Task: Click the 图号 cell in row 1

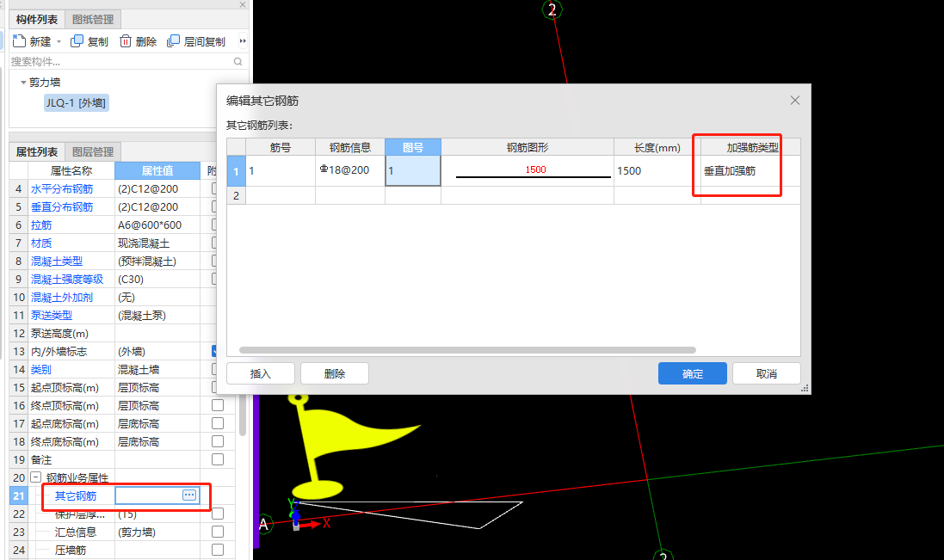Action: click(x=413, y=171)
